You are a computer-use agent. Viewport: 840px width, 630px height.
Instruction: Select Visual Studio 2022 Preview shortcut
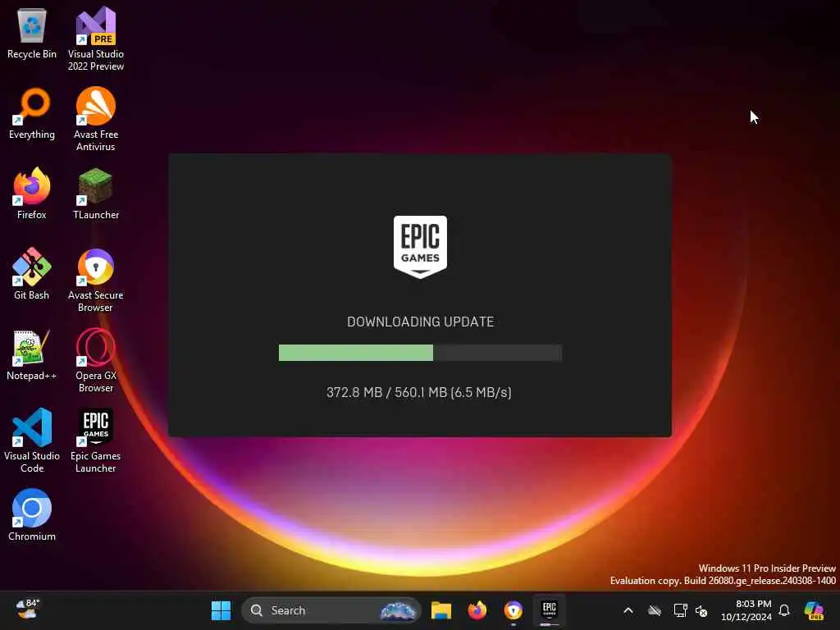pos(96,39)
